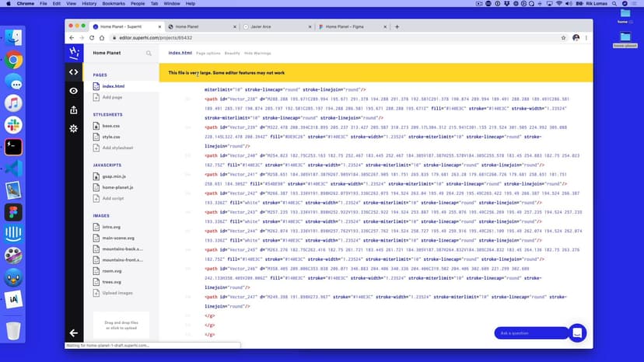Click the eye preview icon in sidebar
Viewport: 644px width, 362px height.
click(x=73, y=91)
